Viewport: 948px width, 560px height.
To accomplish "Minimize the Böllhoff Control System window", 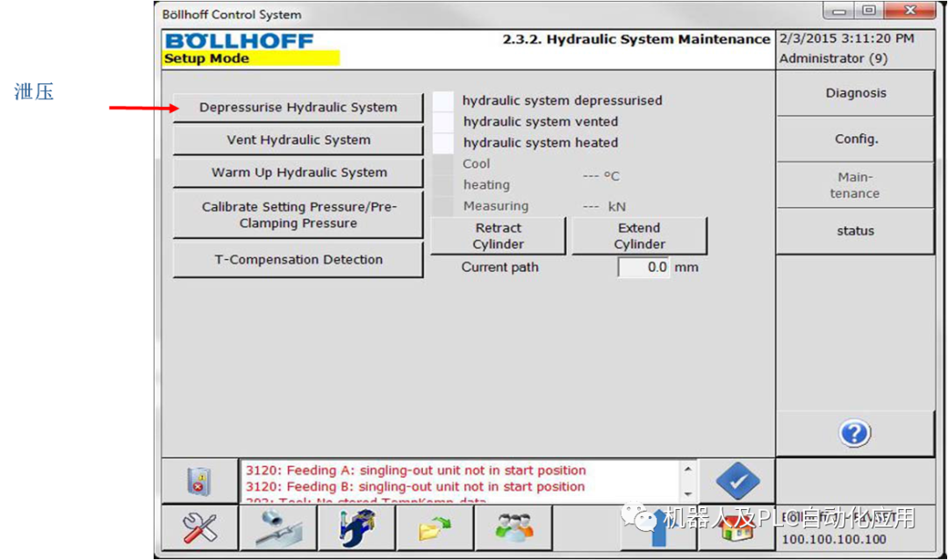I will (838, 11).
